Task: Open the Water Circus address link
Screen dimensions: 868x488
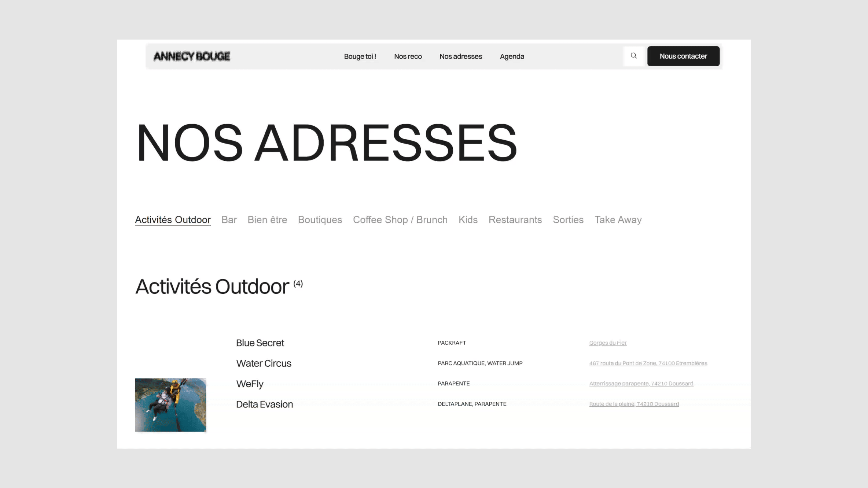Action: pos(648,363)
